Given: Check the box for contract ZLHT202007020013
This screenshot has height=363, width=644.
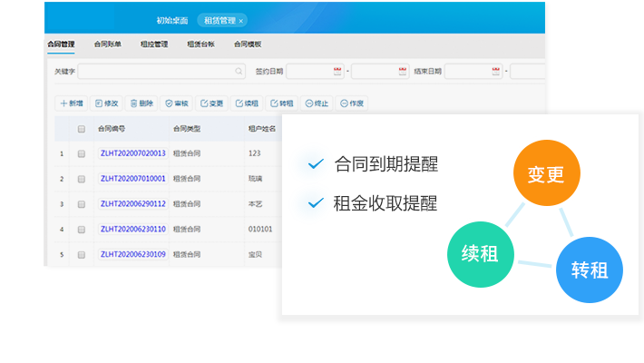Looking at the screenshot, I should click(81, 154).
